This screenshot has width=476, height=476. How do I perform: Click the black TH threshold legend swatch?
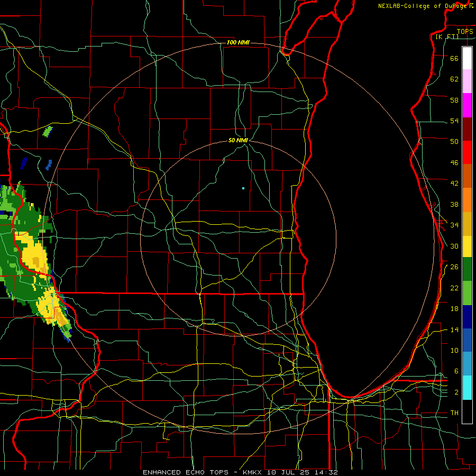click(467, 411)
